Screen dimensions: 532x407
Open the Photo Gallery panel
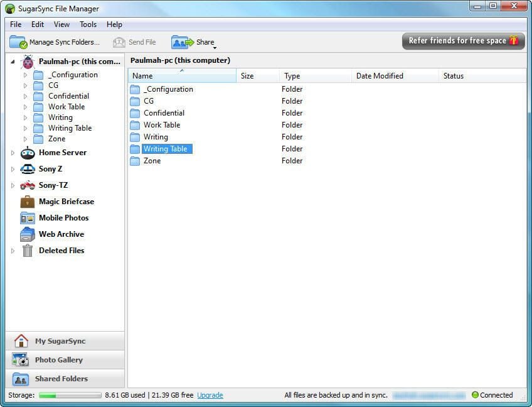pos(65,360)
